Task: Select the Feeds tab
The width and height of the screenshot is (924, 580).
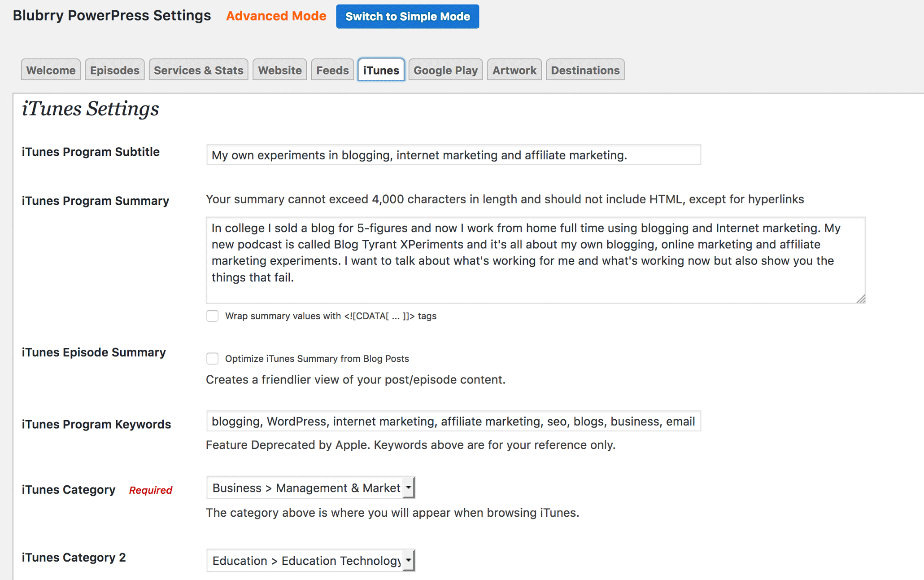Action: pos(332,70)
